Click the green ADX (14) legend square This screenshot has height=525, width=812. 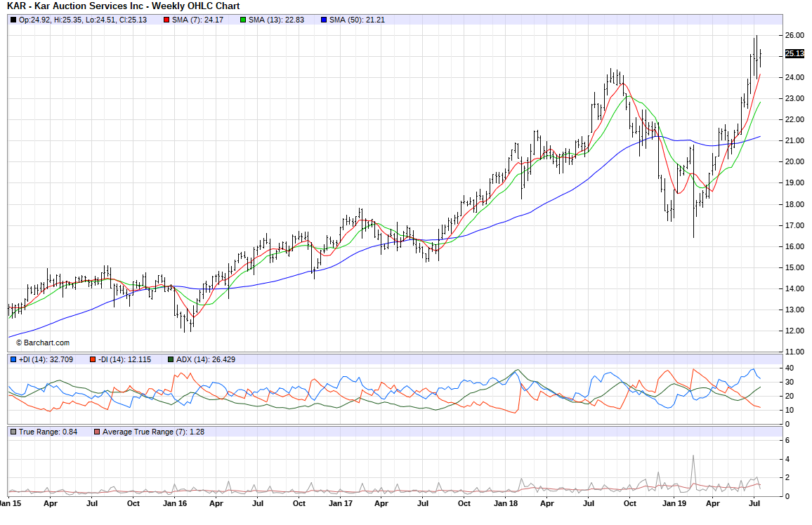[x=171, y=359]
